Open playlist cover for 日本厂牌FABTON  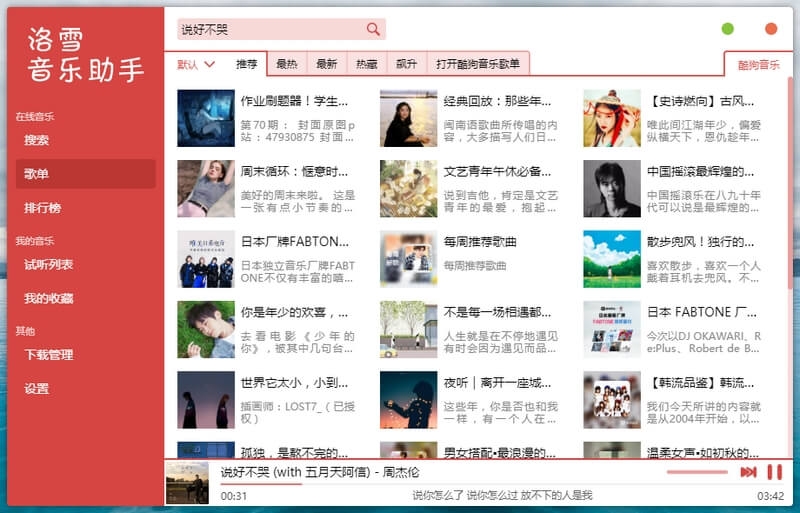click(x=206, y=259)
